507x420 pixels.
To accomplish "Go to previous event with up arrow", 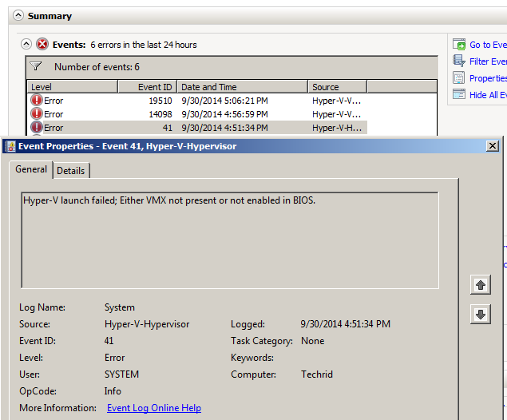I will [x=480, y=285].
